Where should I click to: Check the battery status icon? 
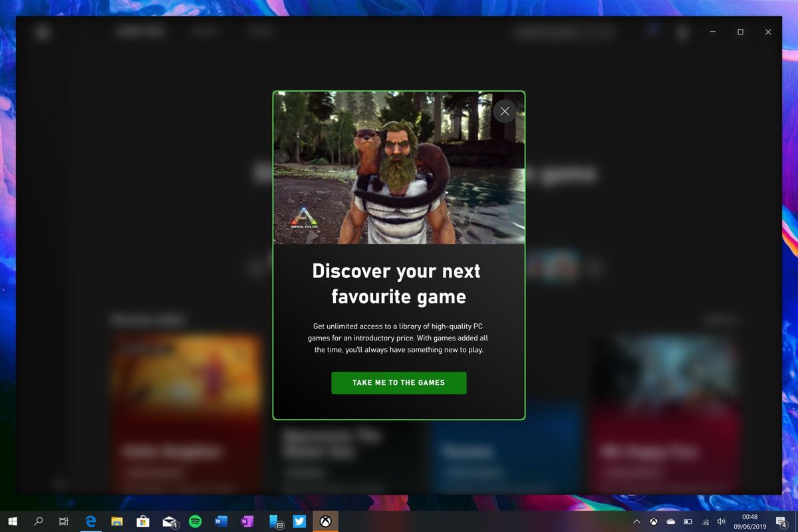(688, 522)
